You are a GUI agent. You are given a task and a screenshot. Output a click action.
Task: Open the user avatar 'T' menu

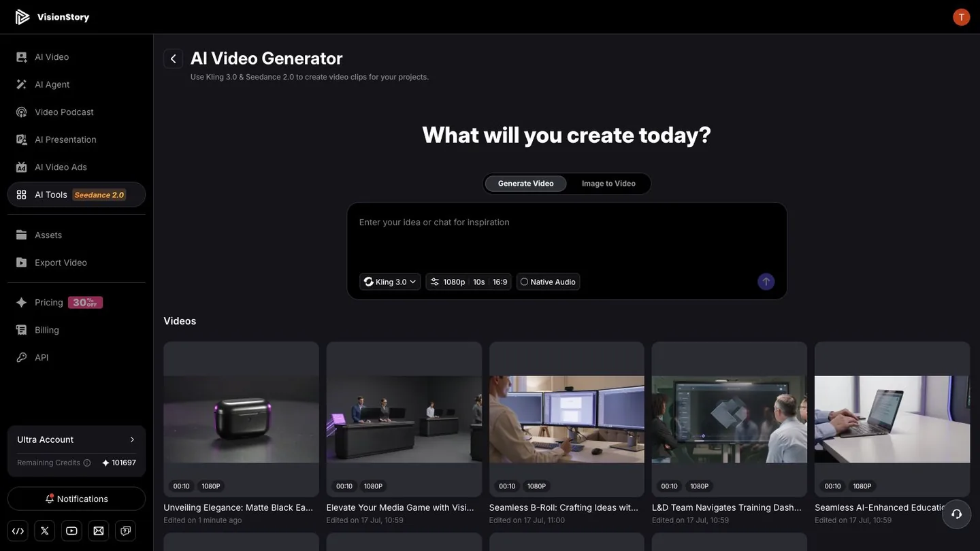click(x=961, y=17)
